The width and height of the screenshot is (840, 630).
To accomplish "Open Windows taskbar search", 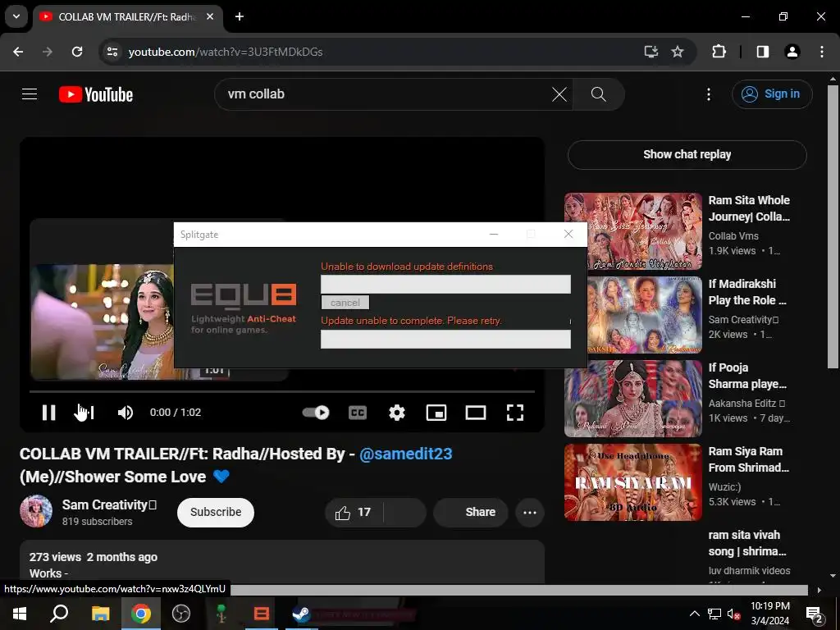I will (59, 614).
